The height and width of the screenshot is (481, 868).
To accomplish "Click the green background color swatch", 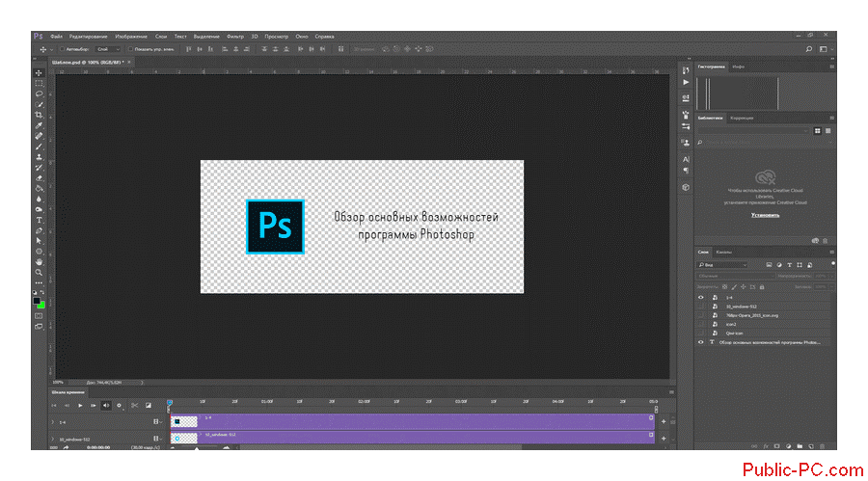I will point(42,306).
